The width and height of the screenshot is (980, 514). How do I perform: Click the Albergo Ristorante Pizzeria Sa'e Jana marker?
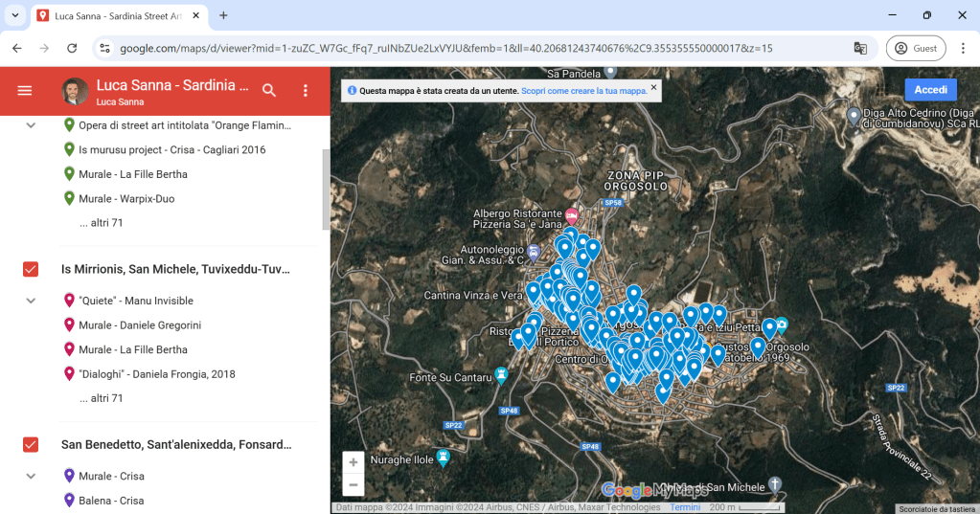coord(572,213)
